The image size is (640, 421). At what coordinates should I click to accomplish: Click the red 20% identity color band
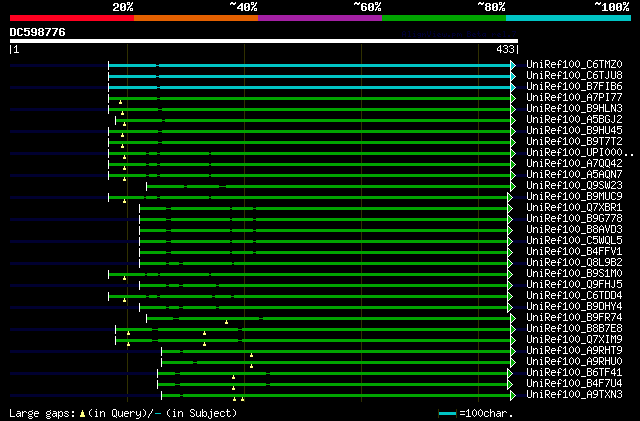click(72, 18)
